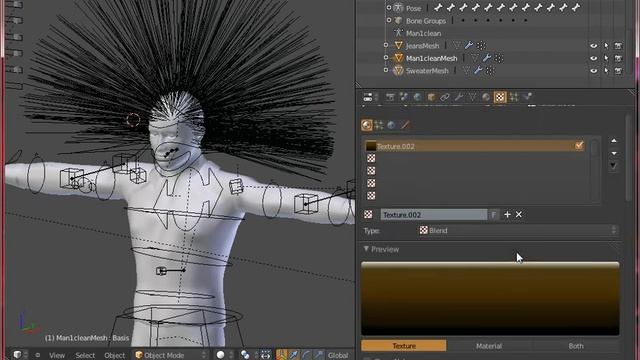Collapse the Preview panel
The height and width of the screenshot is (360, 640).
(366, 249)
